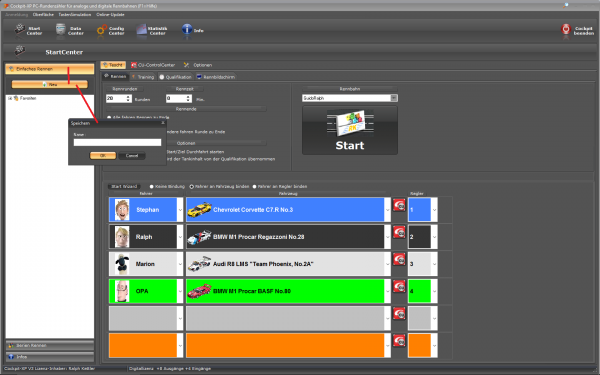The height and width of the screenshot is (375, 600).
Task: Select Fahrer an Fahrzeug binden option
Action: pos(192,187)
